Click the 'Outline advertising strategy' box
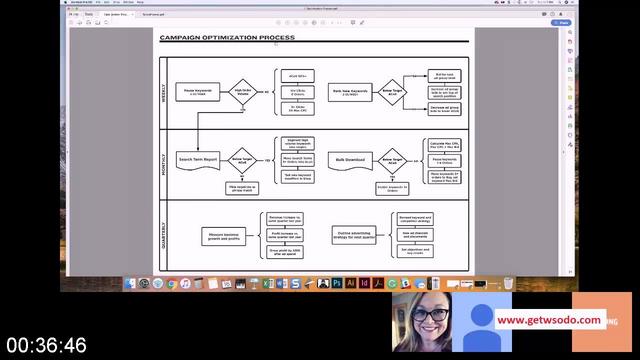 pyautogui.click(x=354, y=235)
